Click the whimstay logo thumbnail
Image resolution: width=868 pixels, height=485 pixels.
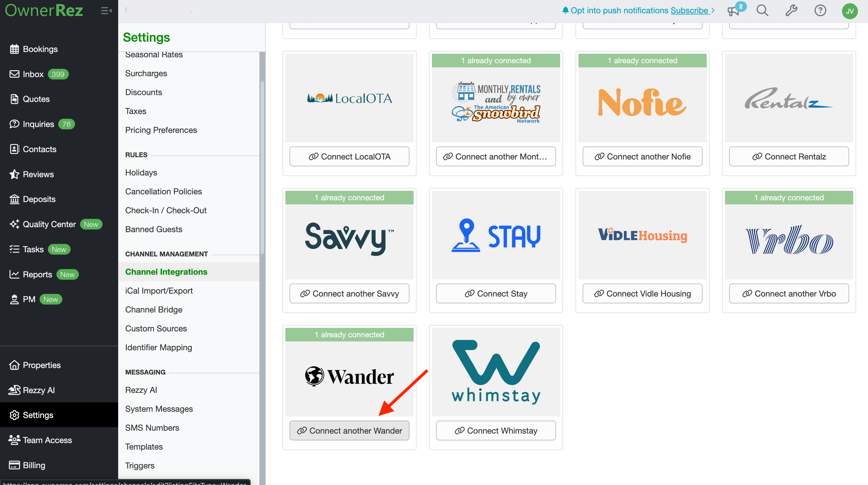[x=496, y=372]
